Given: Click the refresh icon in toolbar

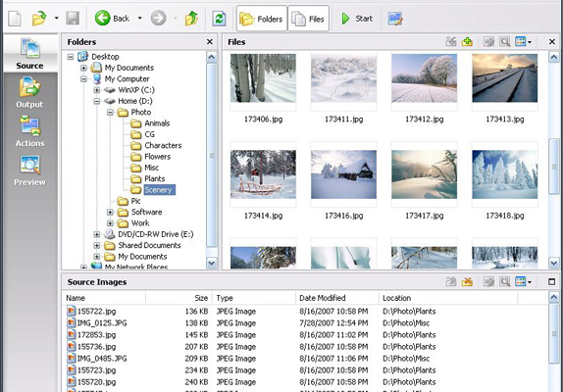Looking at the screenshot, I should click(219, 19).
